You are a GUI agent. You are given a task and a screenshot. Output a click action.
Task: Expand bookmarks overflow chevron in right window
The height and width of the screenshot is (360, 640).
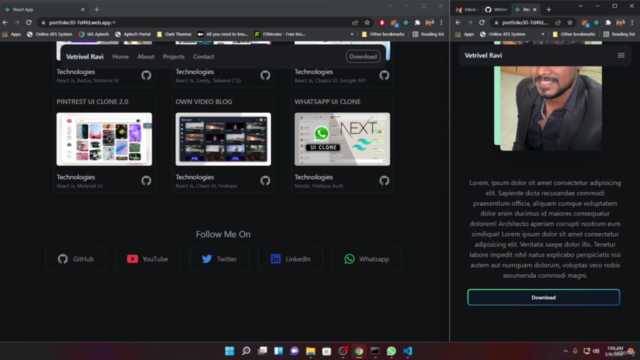click(x=542, y=34)
